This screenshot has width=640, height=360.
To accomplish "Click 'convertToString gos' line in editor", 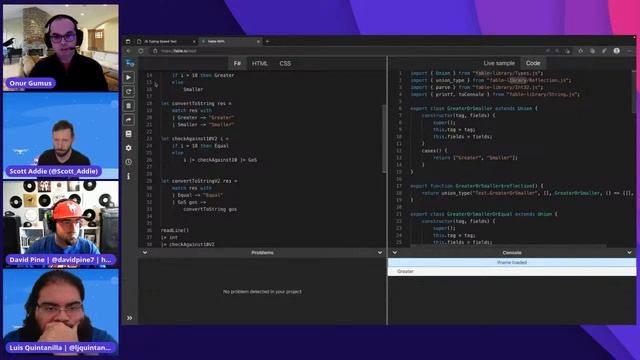I will click(x=210, y=209).
